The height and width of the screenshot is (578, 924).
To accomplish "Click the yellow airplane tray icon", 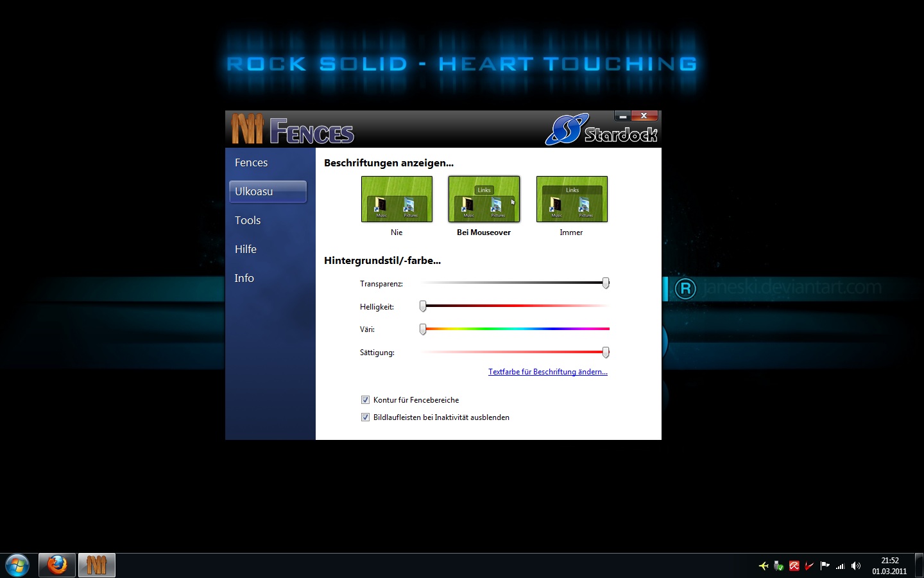I will (x=764, y=566).
